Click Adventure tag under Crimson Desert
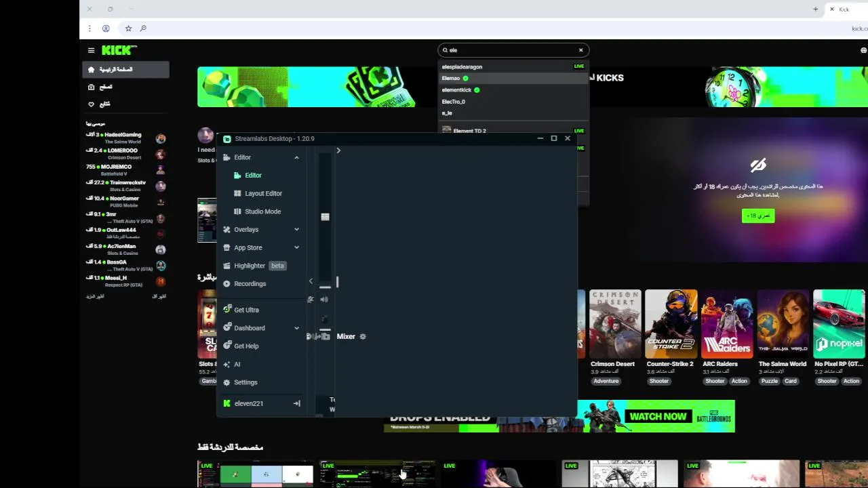 (606, 381)
